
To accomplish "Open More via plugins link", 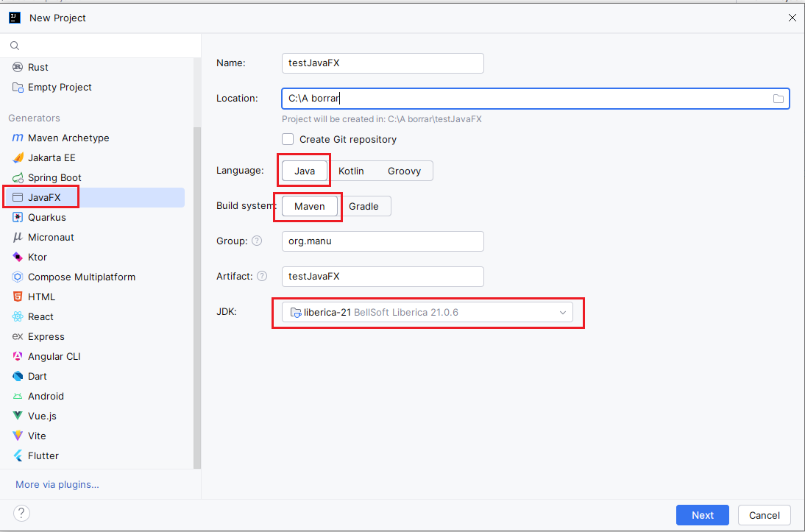I will [57, 484].
